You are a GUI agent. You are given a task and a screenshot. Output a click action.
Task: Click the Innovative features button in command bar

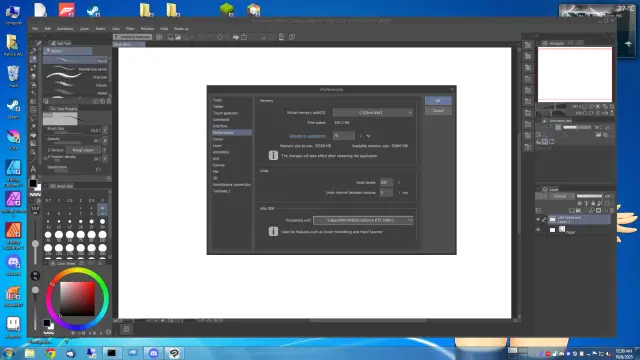(132, 37)
